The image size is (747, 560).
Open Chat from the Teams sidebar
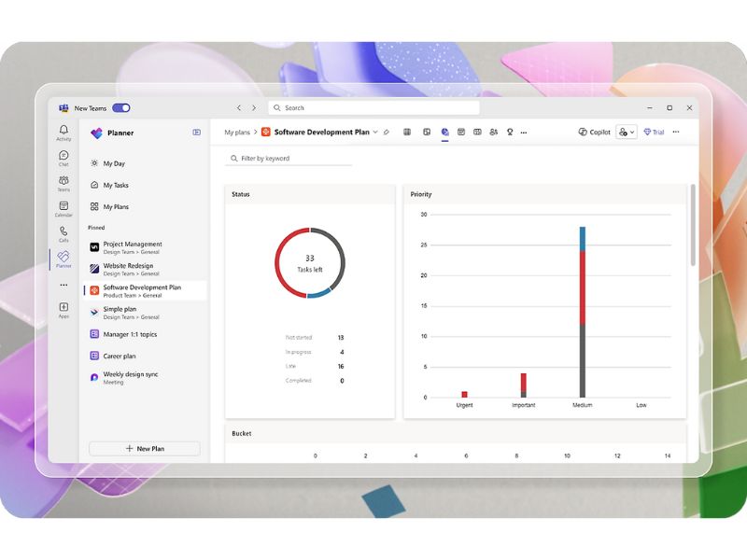[x=63, y=158]
